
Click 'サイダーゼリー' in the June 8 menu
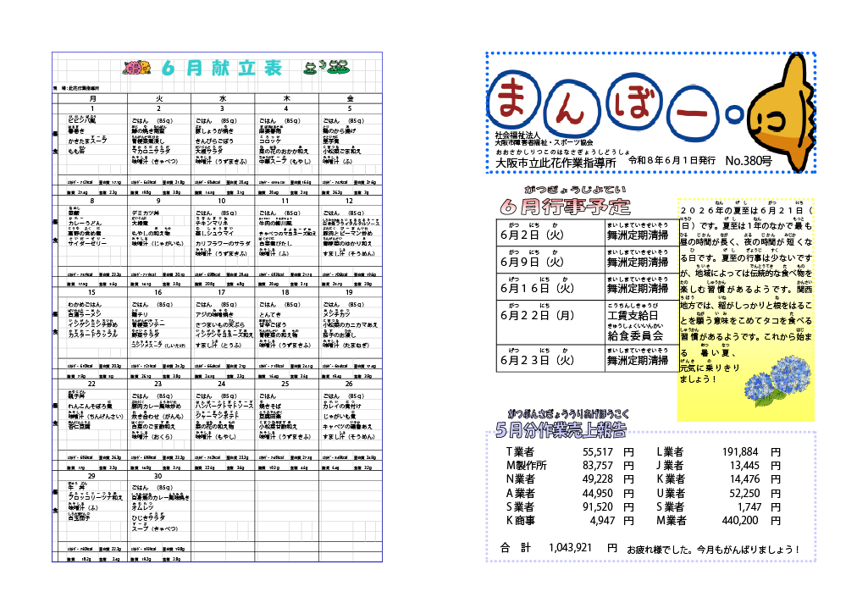[x=87, y=243]
